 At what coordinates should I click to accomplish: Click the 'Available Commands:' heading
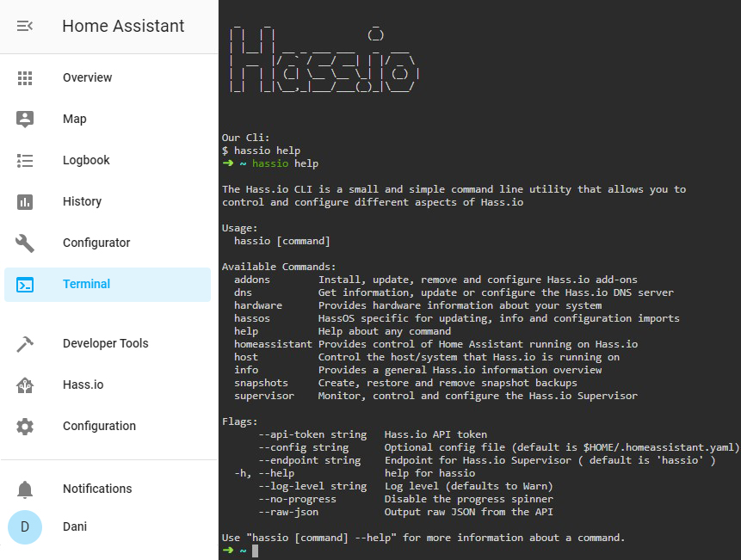click(x=279, y=267)
